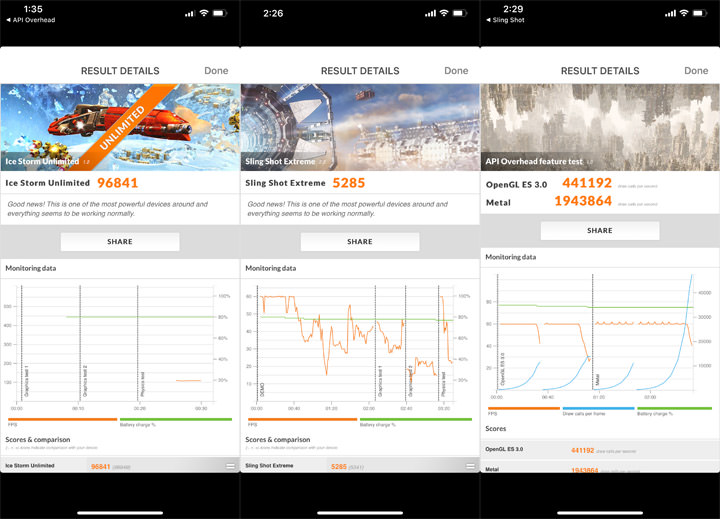Image resolution: width=720 pixels, height=519 pixels.
Task: Tap Wi-Fi icon in Ice Storm status bar
Action: (204, 13)
